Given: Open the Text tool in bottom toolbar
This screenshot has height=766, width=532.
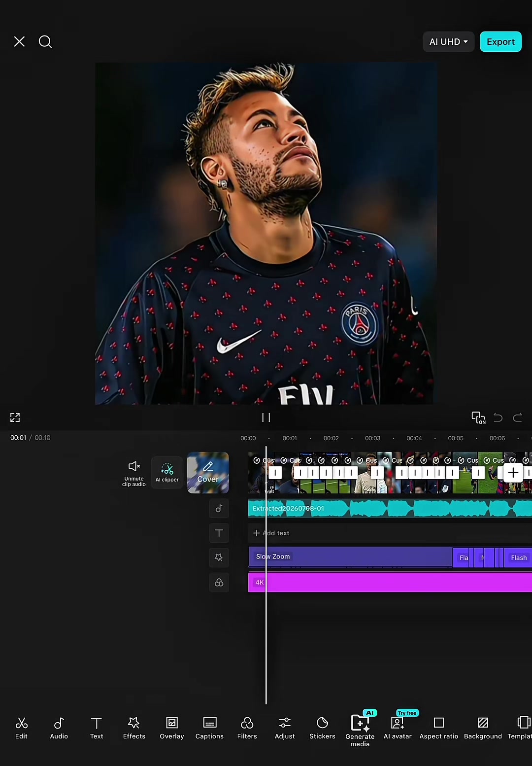Looking at the screenshot, I should click(x=97, y=728).
